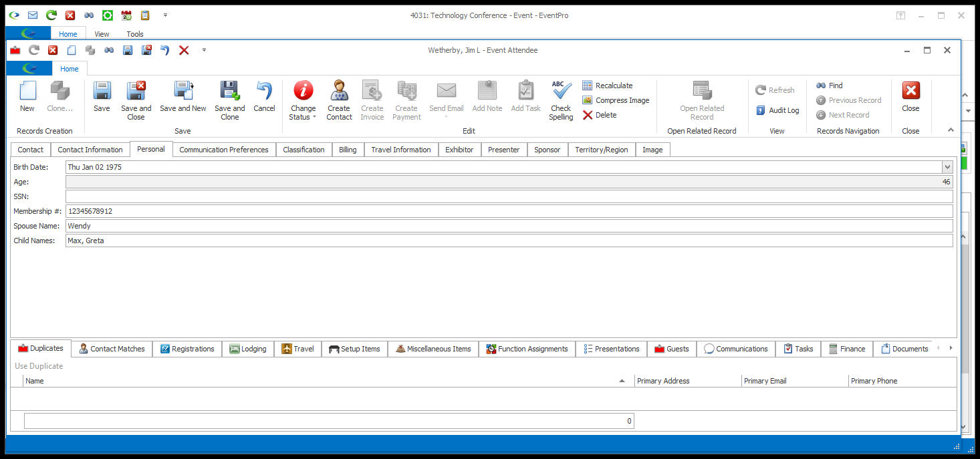The width and height of the screenshot is (980, 459).
Task: Switch to the Contact tab
Action: click(31, 150)
